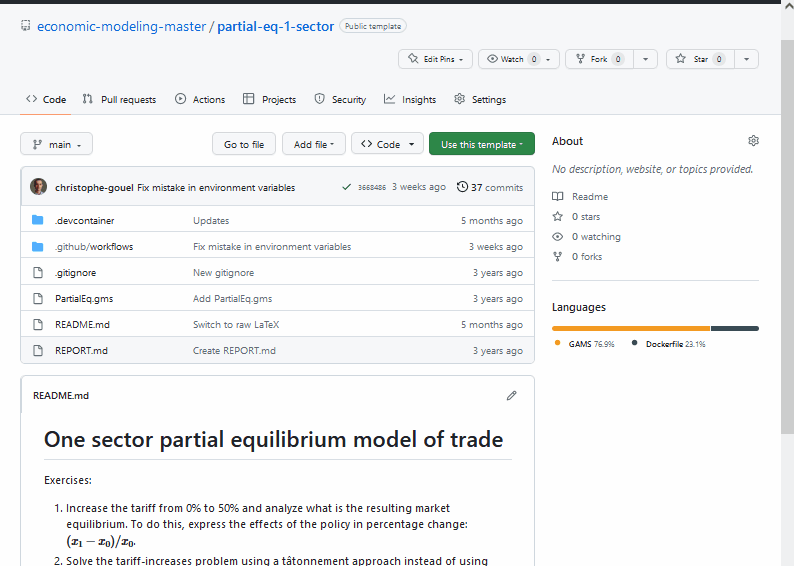Click the star icon beside 0 stars
Screen dimensions: 794x566
558,217
